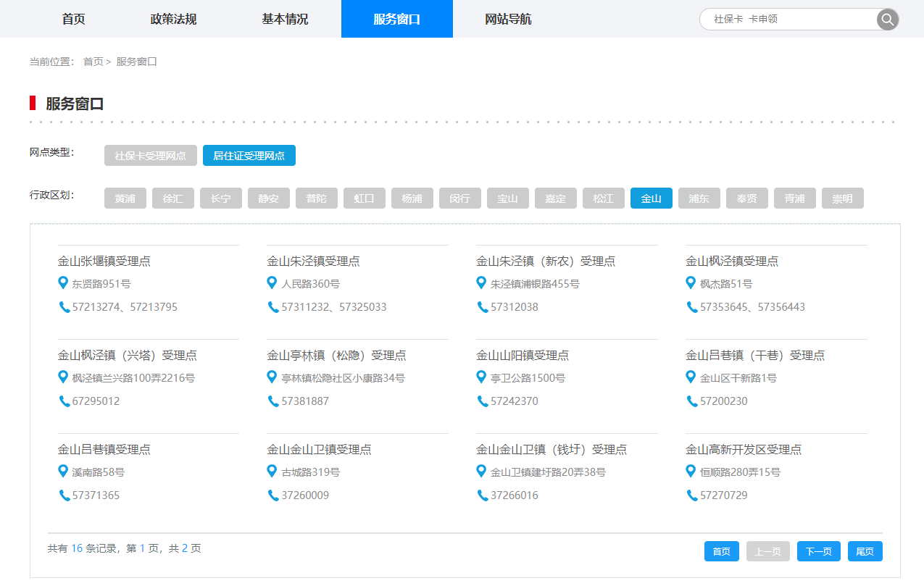
Task: Click phone icon beside 57381887
Action: tap(273, 401)
